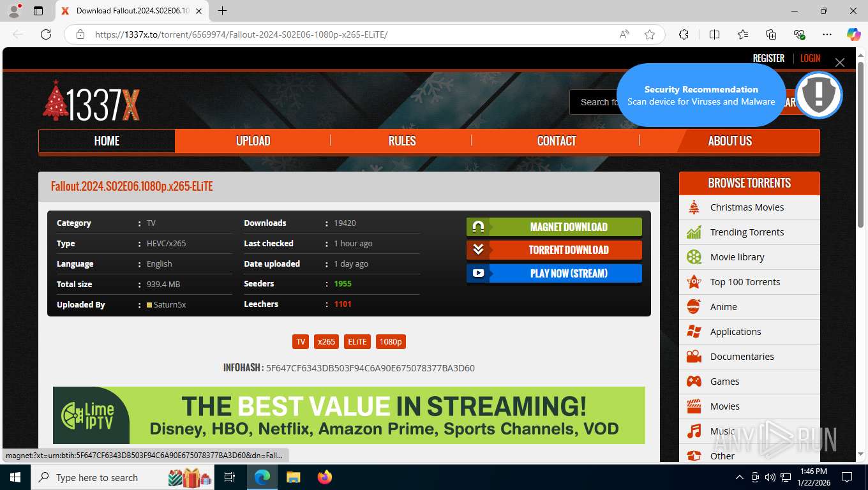This screenshot has height=490, width=868.
Task: Click the magnet icon on Magnet Download
Action: (479, 226)
